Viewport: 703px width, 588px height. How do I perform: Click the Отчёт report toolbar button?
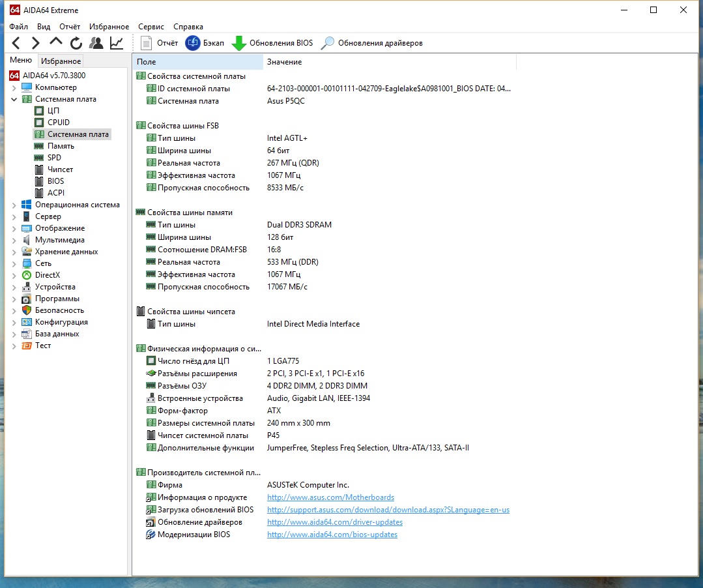(x=160, y=43)
